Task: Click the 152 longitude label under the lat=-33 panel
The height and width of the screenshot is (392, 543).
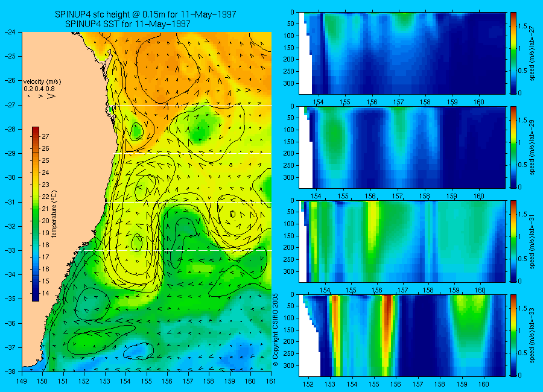Action: click(308, 384)
